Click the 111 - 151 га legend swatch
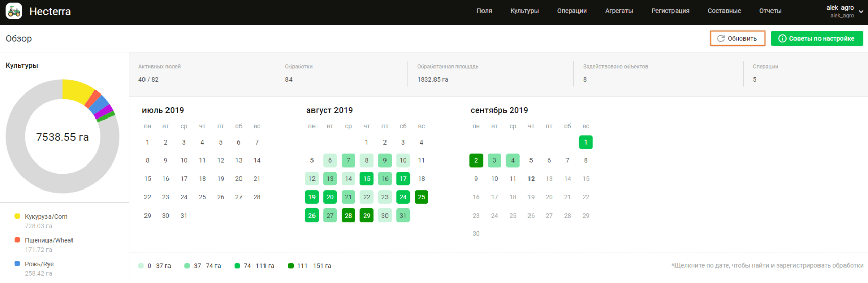Image resolution: width=868 pixels, height=283 pixels. (x=291, y=266)
